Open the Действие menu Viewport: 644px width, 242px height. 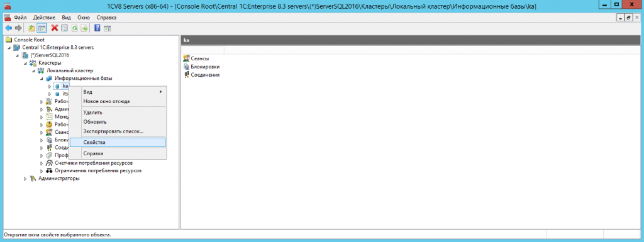45,18
